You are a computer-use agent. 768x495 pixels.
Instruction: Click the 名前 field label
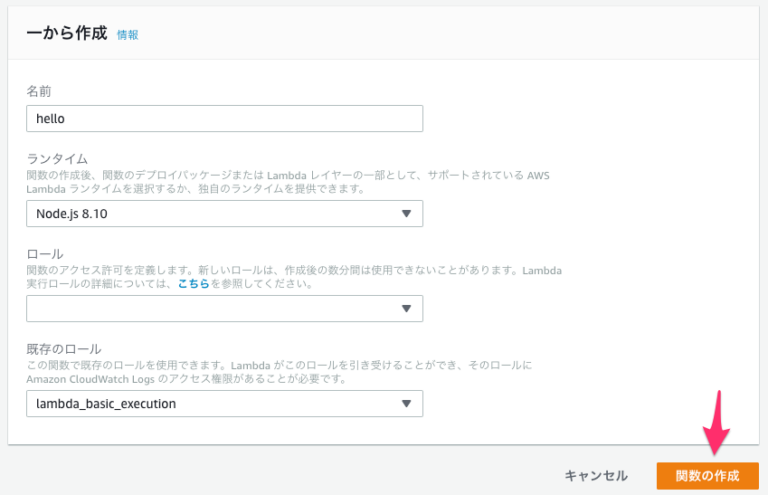(x=39, y=91)
